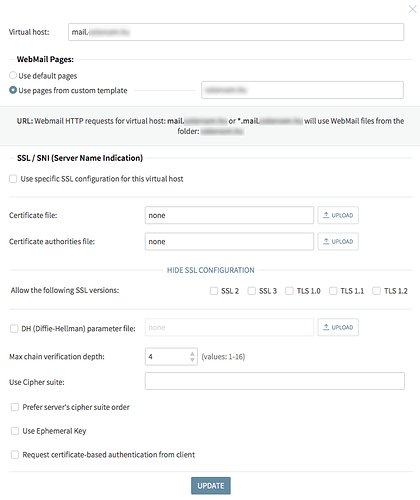
Task: Close the virtual host dialog
Action: pos(412,9)
